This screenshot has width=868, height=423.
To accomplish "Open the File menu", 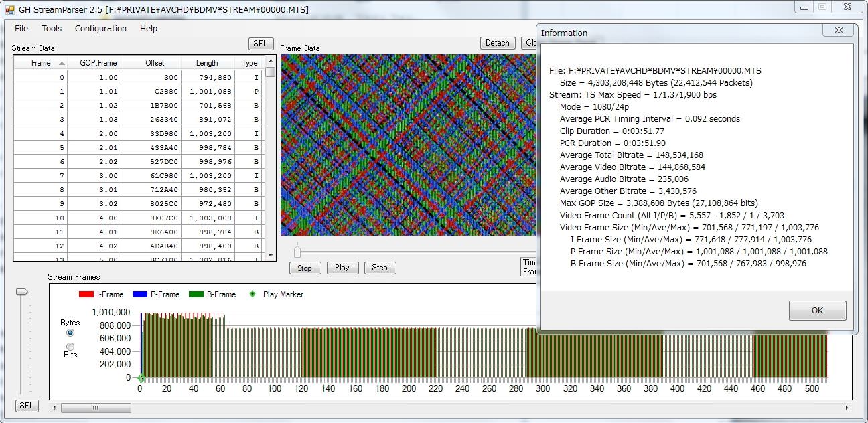I will click(21, 29).
